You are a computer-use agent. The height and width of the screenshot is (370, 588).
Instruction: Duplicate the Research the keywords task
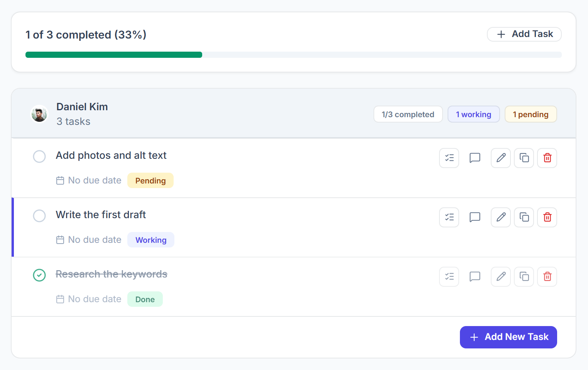524,277
